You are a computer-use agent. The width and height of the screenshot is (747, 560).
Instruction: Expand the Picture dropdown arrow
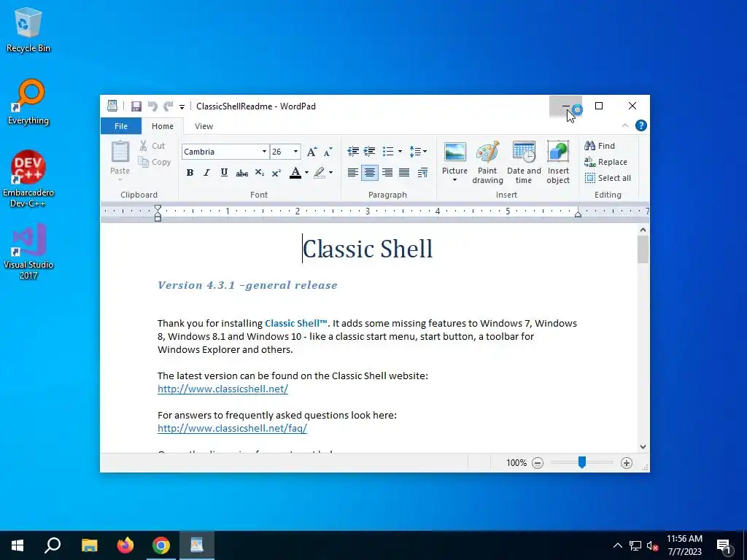coord(455,180)
